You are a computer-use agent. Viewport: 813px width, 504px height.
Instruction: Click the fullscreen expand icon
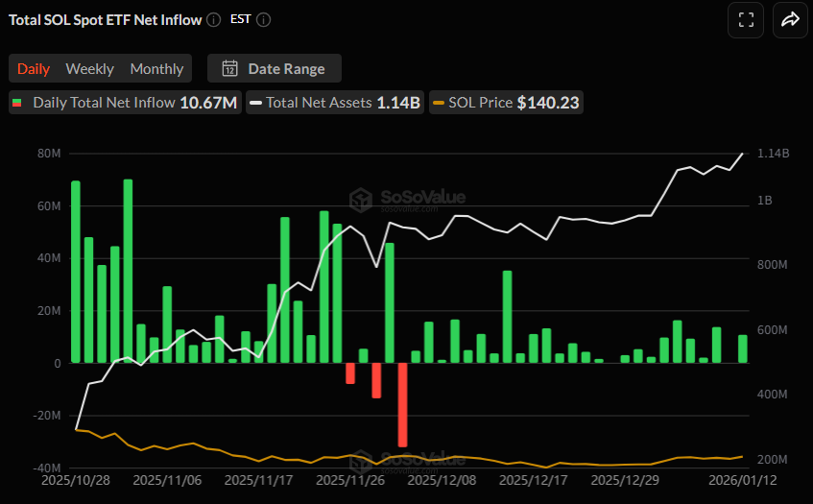tap(746, 19)
